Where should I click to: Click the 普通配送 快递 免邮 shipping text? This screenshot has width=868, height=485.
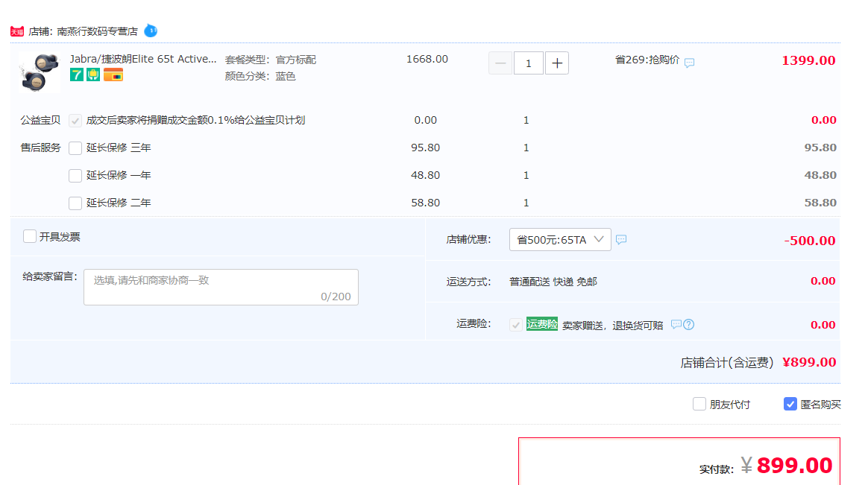(x=553, y=282)
